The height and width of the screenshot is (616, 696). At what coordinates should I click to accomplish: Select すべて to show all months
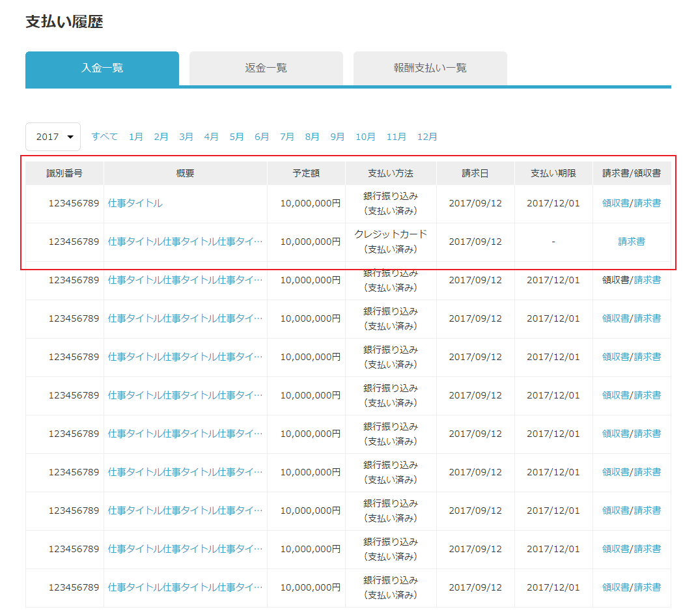104,137
